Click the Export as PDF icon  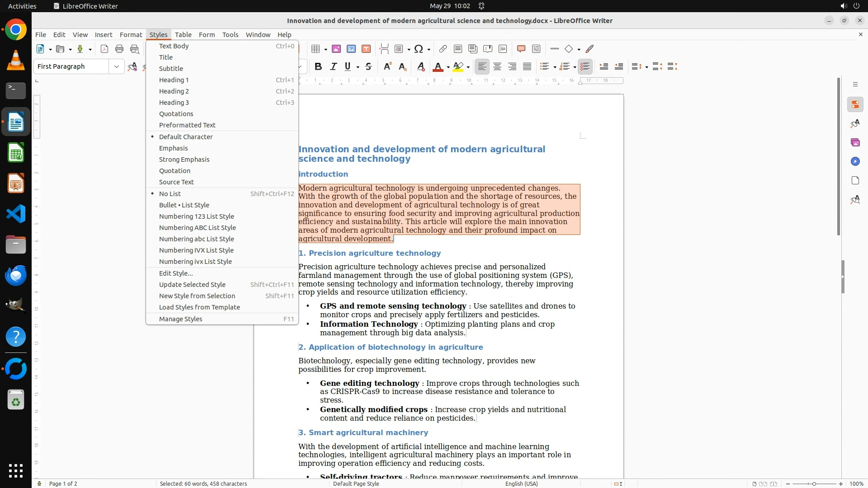pyautogui.click(x=104, y=49)
